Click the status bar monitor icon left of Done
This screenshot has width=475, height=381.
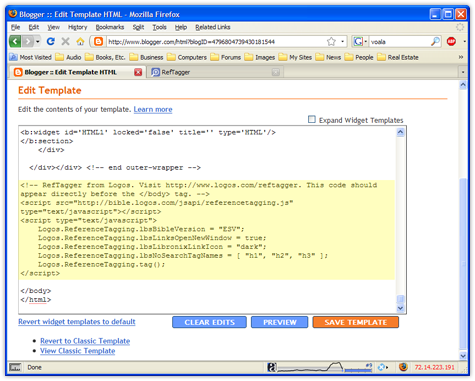point(15,367)
